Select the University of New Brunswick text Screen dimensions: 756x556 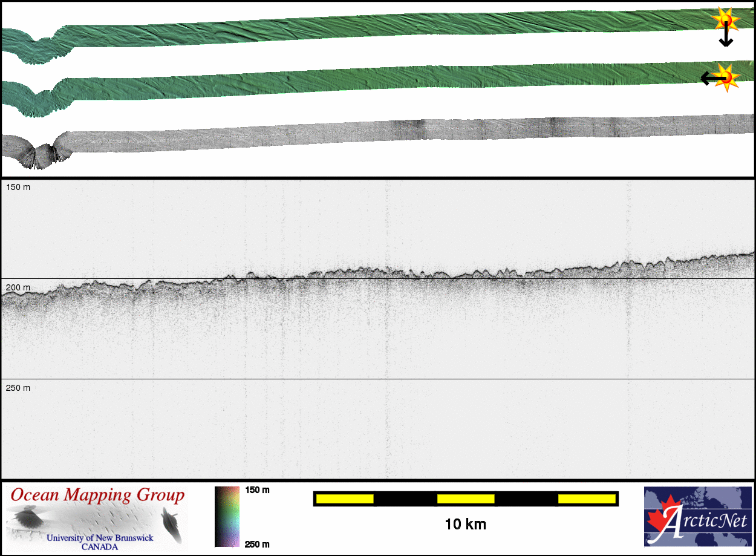100,538
